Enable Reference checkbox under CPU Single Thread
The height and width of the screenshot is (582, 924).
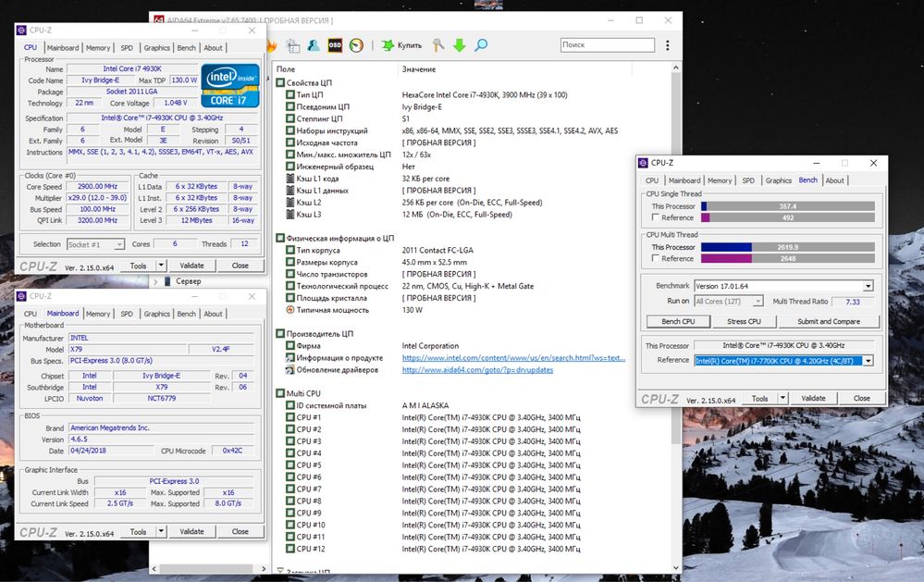[x=655, y=217]
